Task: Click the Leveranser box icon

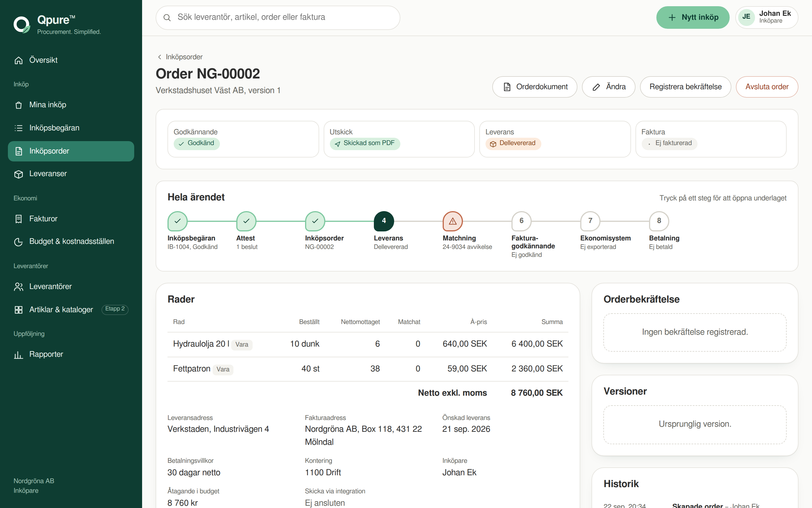Action: (x=18, y=174)
